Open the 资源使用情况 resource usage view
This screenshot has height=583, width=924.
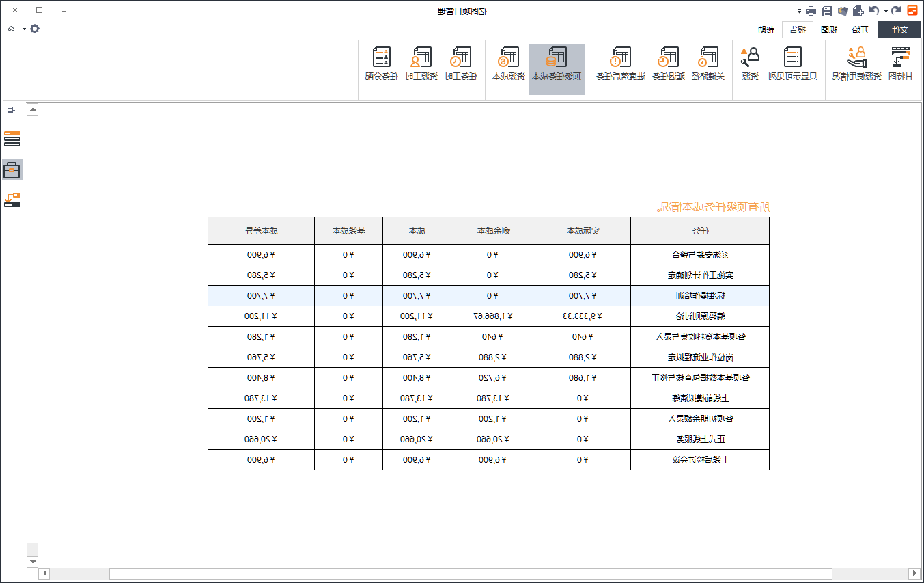pos(856,64)
